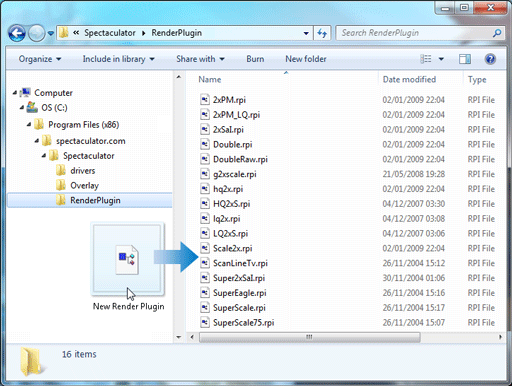
Task: Select the drivers folder in tree
Action: pos(83,171)
